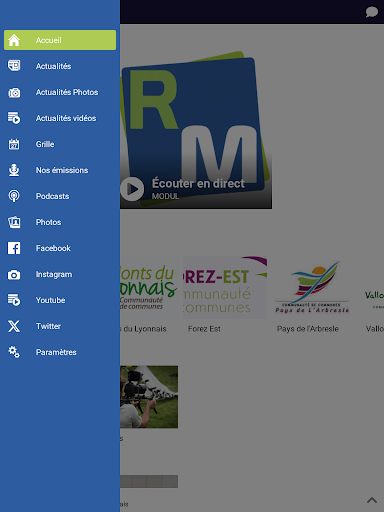Open Photos menu entry

[x=60, y=222]
